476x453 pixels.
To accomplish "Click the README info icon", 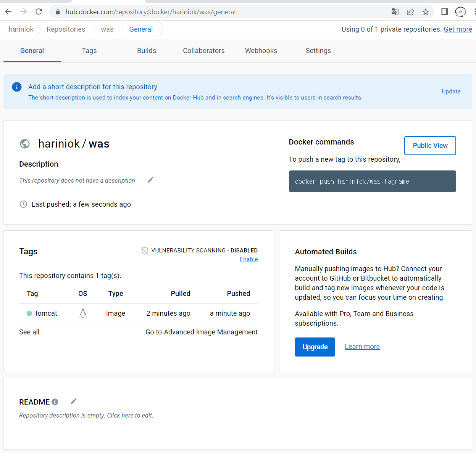I will coord(55,402).
